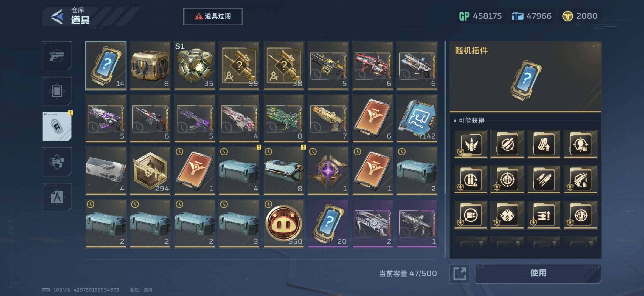
Task: Open the drafting compass sidebar category
Action: click(57, 197)
